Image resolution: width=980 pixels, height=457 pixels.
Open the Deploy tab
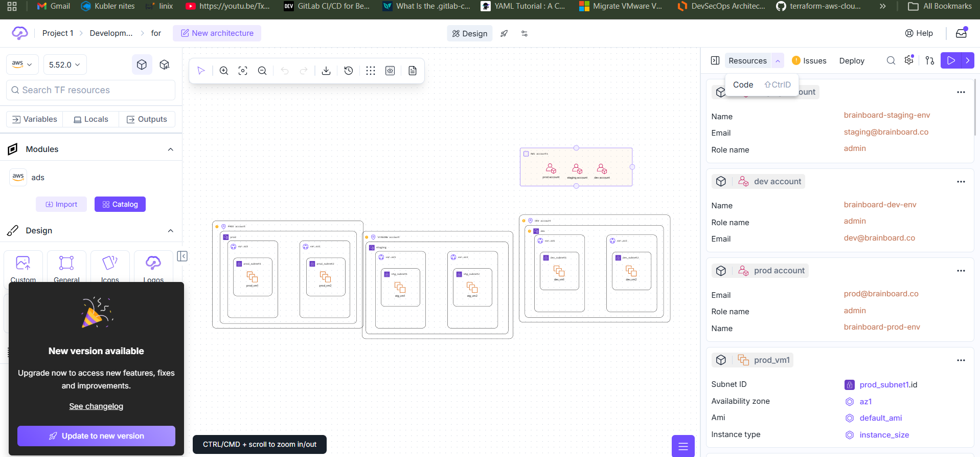tap(852, 60)
